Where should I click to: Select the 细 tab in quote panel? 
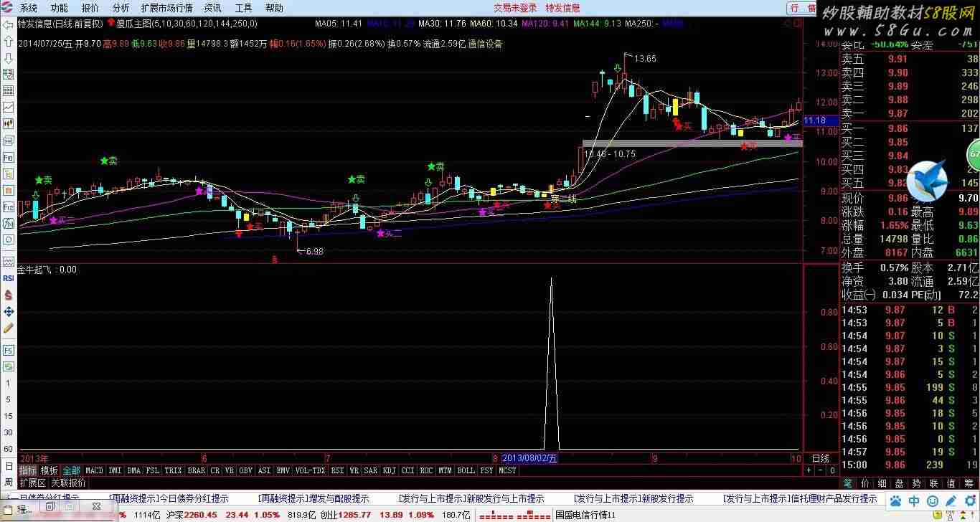pyautogui.click(x=882, y=483)
